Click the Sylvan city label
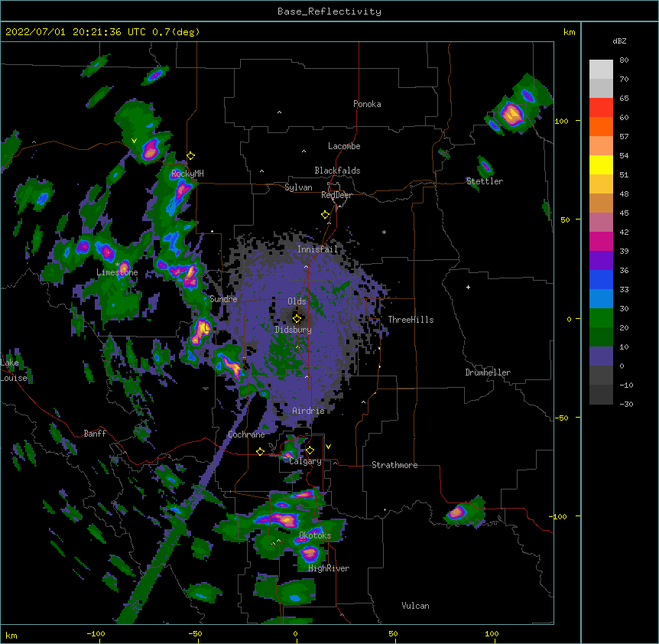The height and width of the screenshot is (644, 659). click(x=298, y=187)
